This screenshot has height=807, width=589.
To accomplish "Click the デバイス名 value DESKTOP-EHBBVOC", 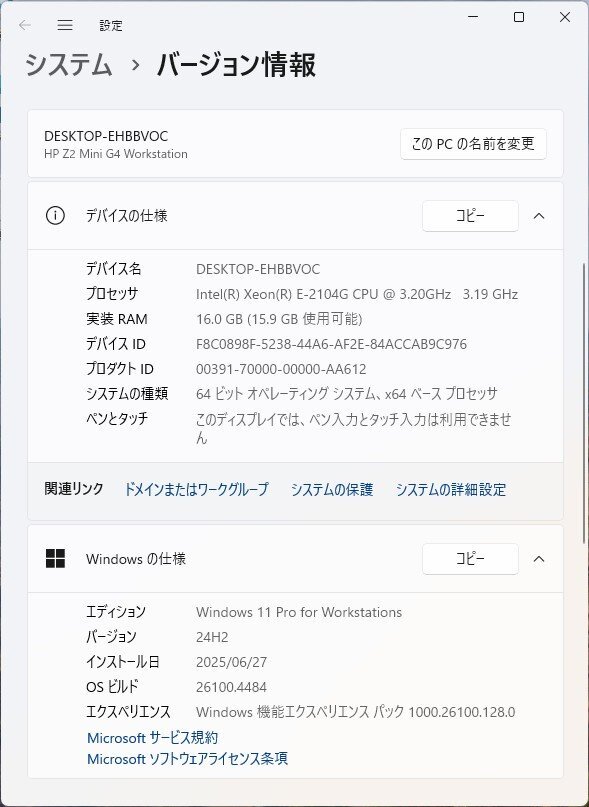I will point(258,269).
